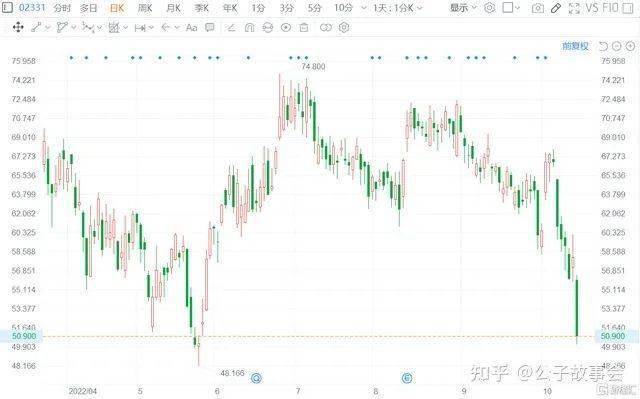This screenshot has width=640, height=399.
Task: Open chart settings gear beside 显示
Action: click(489, 8)
